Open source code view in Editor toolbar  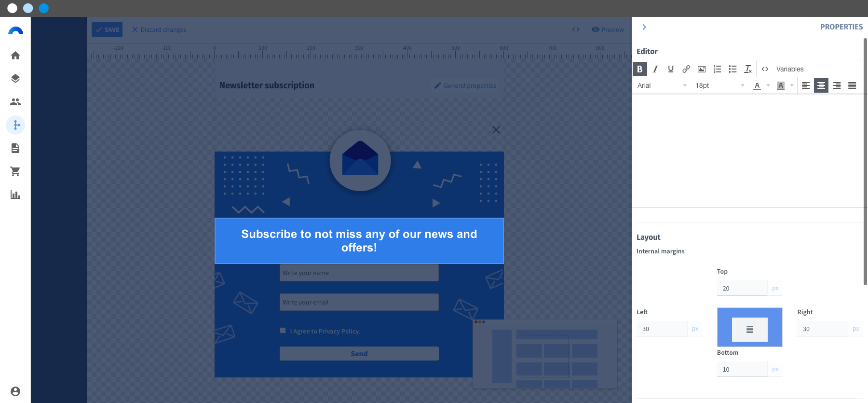[765, 69]
